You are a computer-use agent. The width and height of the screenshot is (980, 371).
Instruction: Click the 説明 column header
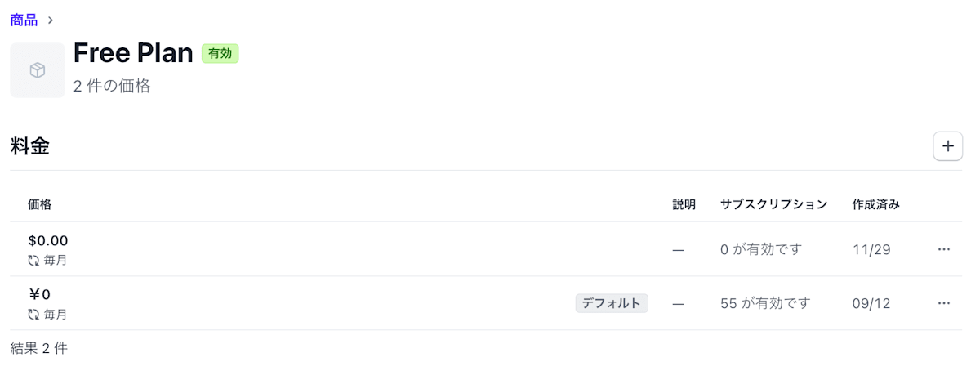click(x=684, y=204)
